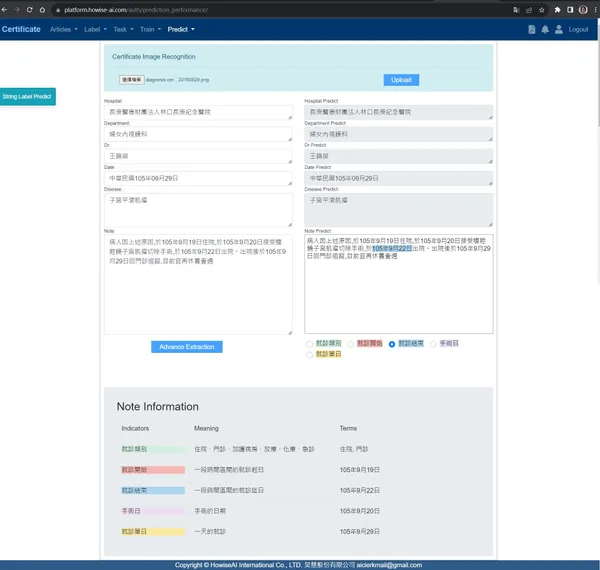The image size is (600, 570).
Task: Click into the Date text field
Action: [198, 178]
